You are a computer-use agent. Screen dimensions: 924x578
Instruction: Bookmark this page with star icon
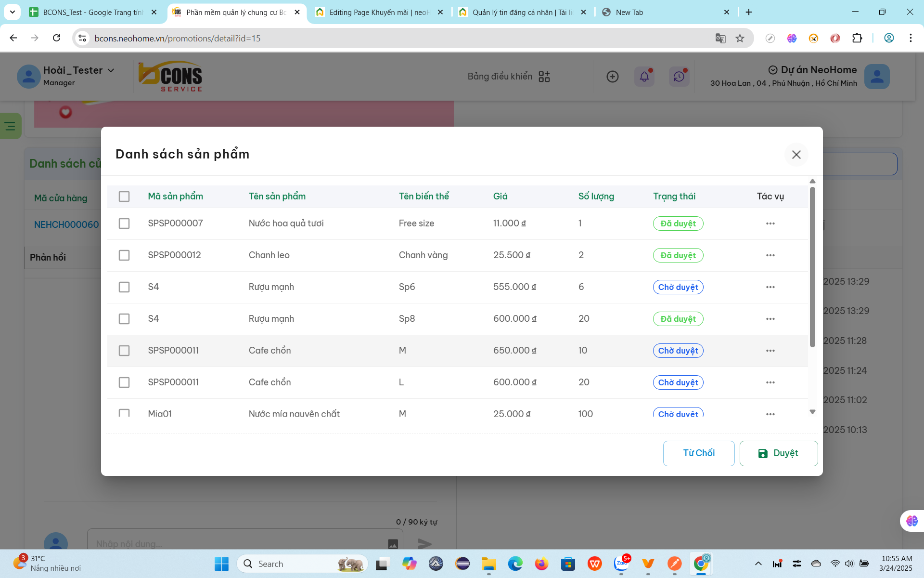pos(740,38)
